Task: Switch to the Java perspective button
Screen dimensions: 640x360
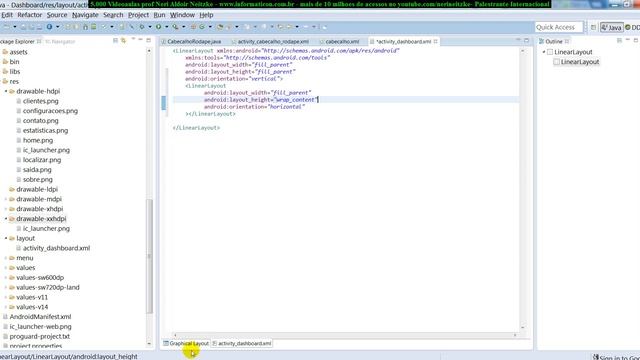Action: click(611, 27)
